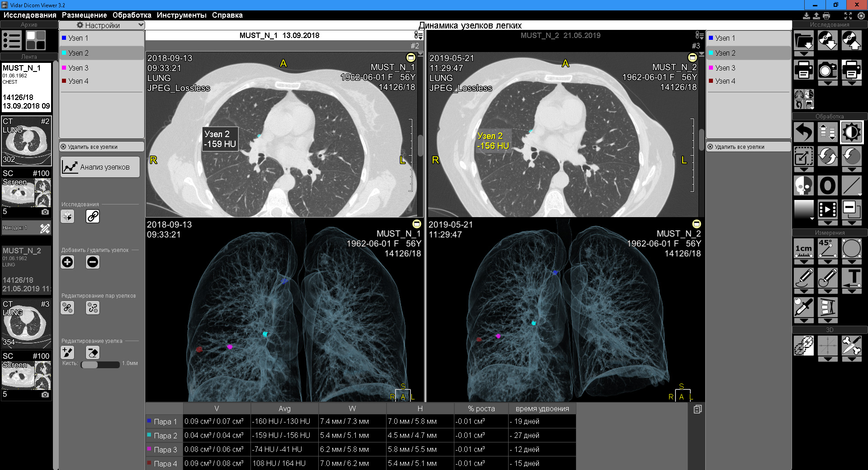Select the 45° angle measurement tool
The image size is (868, 470).
click(x=827, y=248)
